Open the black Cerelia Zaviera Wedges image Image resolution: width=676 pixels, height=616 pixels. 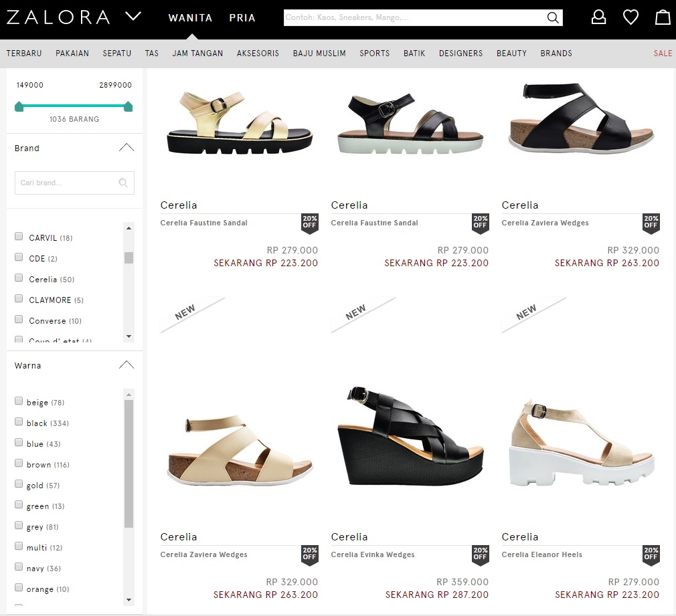(581, 118)
